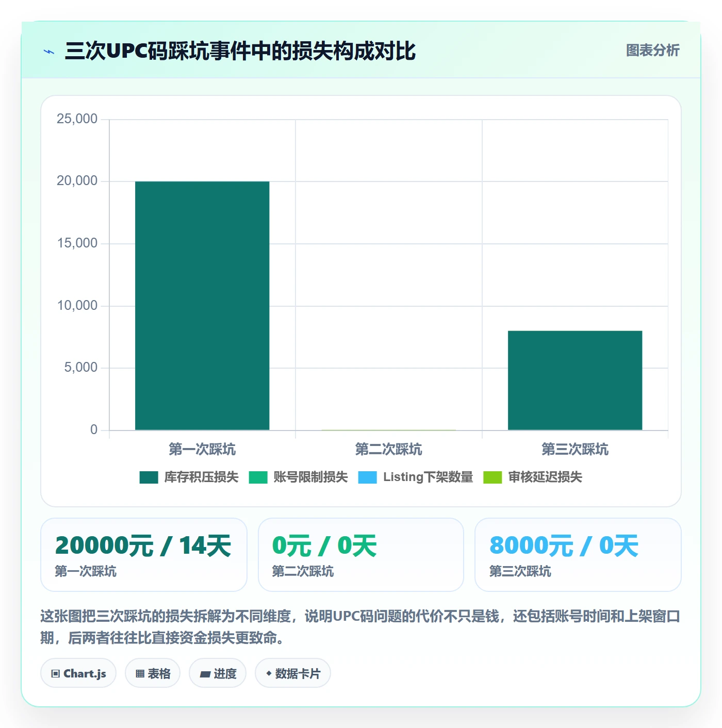Click the 15,000 y-axis value
722x728 pixels.
click(77, 243)
